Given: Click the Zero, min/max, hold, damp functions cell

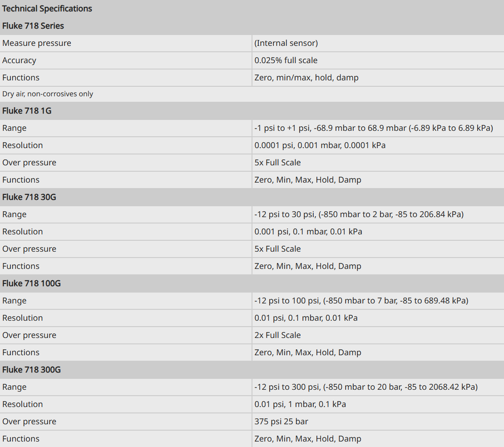Looking at the screenshot, I should coord(378,78).
